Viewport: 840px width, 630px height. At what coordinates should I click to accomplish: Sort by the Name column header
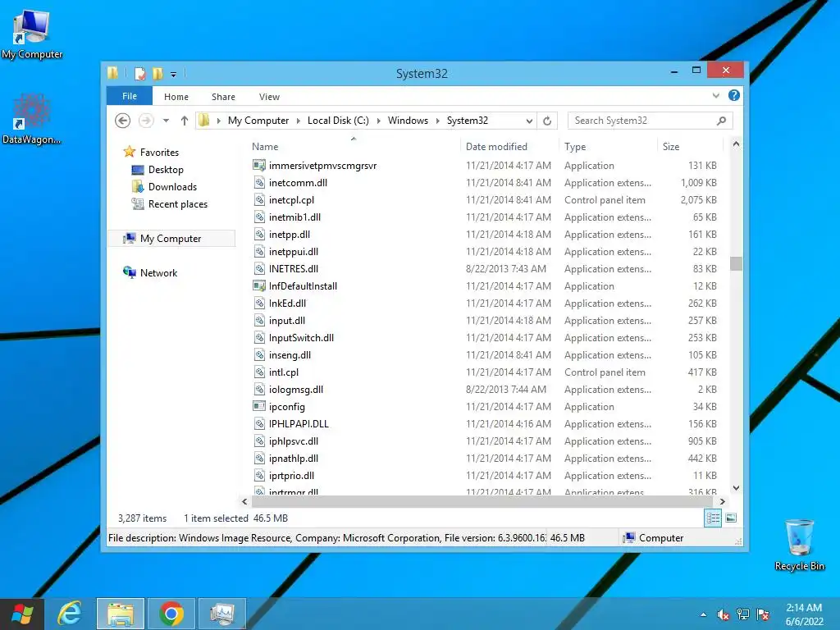[x=354, y=146]
